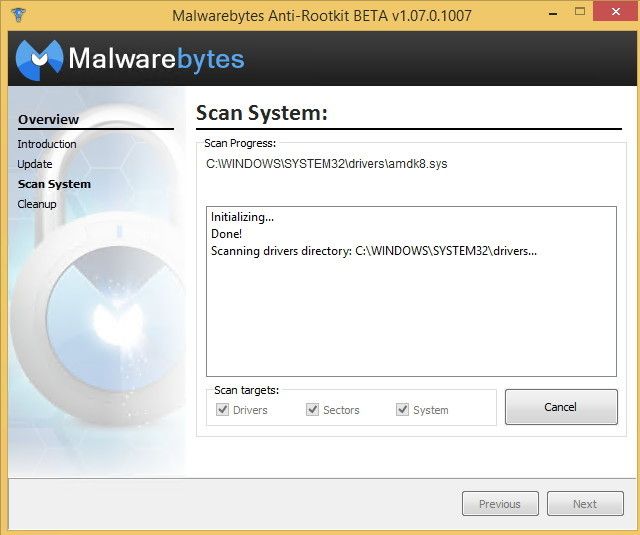Minimize the Anti-Rootkit window

pyautogui.click(x=553, y=13)
